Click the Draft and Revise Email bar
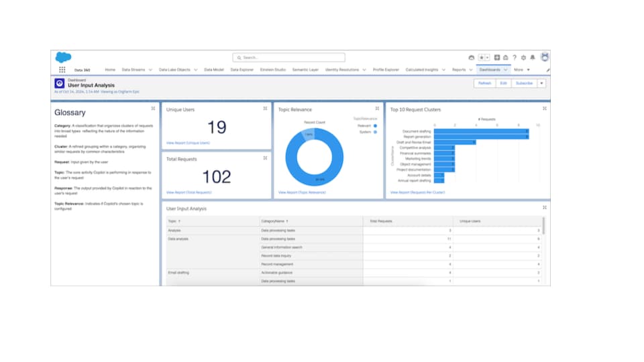The height and width of the screenshot is (362, 644). [x=455, y=142]
